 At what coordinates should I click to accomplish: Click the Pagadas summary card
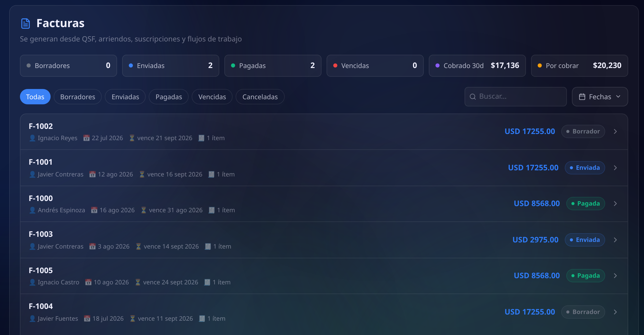click(x=273, y=66)
